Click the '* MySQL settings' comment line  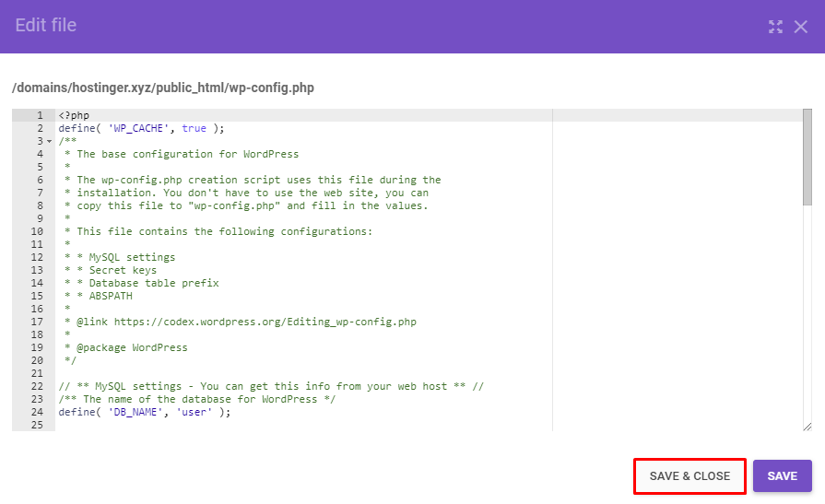pos(125,257)
